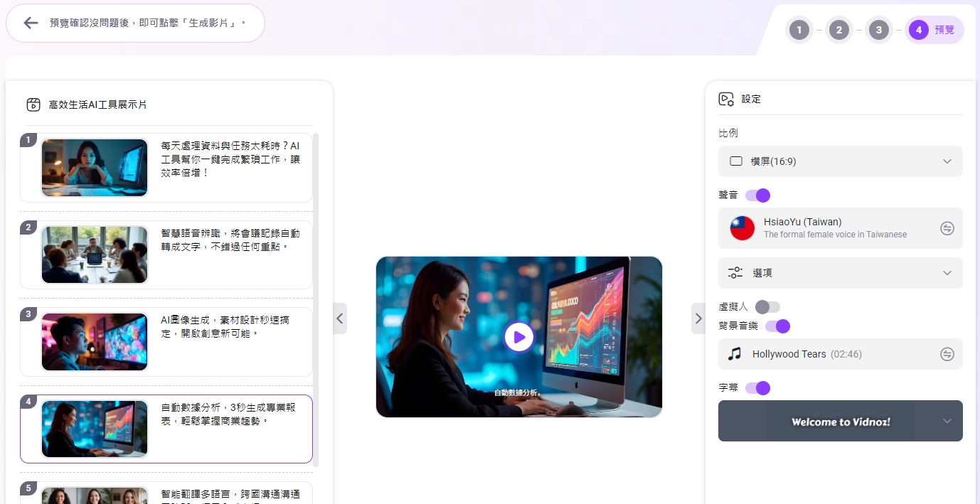Jump to step 3 in progress bar
The height and width of the screenshot is (504, 980).
(879, 30)
